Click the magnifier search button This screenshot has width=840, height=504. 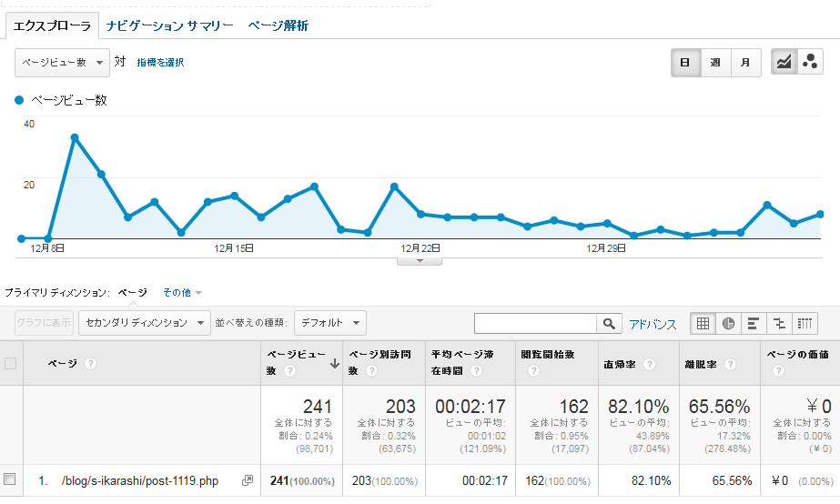[608, 323]
